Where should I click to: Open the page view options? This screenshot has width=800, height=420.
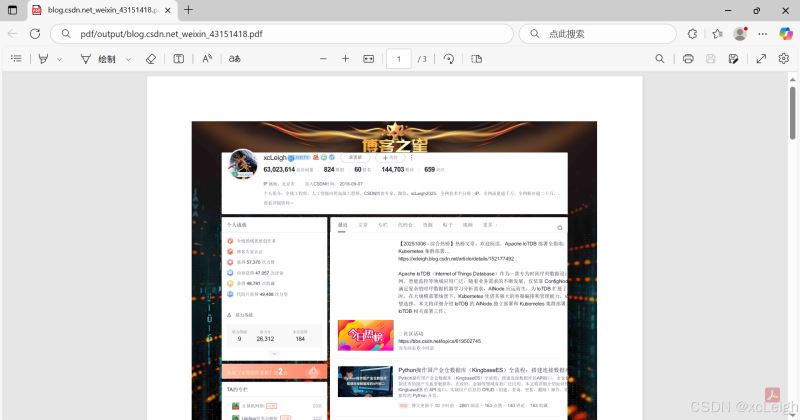coord(477,59)
